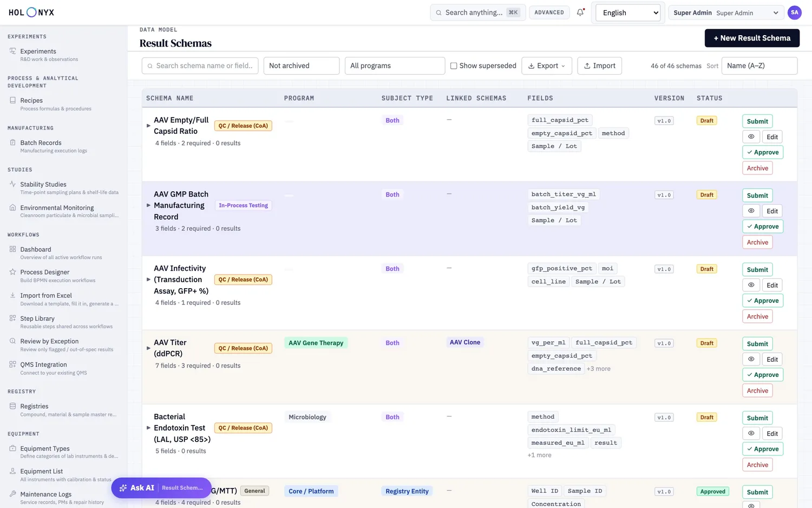Screen dimensions: 812x508
Task: Click the Ask AI sparkle button
Action: click(x=161, y=488)
